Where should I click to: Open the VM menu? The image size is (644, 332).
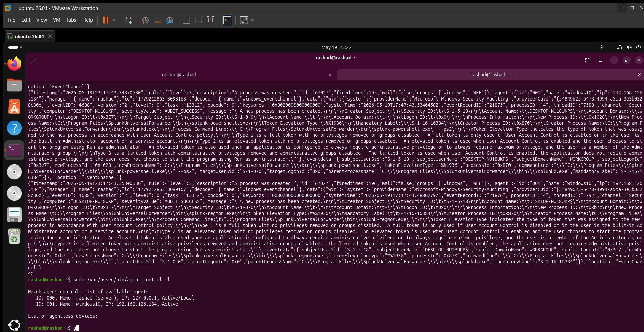tap(57, 20)
